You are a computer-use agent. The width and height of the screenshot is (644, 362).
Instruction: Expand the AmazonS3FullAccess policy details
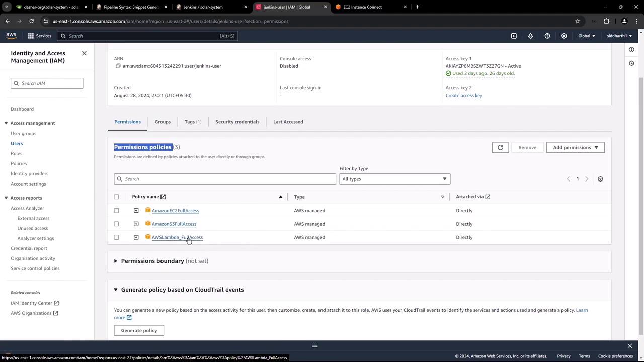(136, 224)
